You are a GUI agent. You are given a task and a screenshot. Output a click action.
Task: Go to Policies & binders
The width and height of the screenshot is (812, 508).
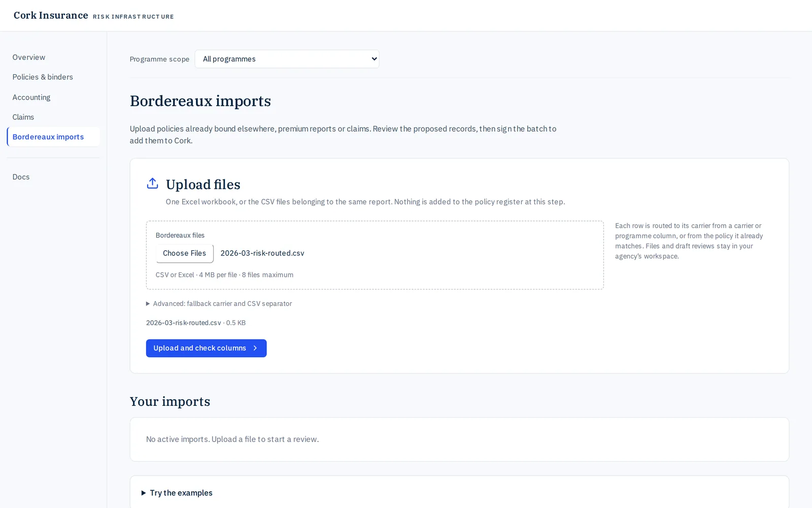43,77
